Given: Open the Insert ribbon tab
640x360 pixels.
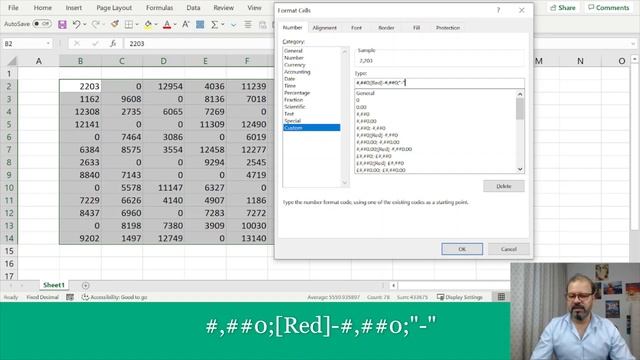Looking at the screenshot, I should pyautogui.click(x=73, y=8).
